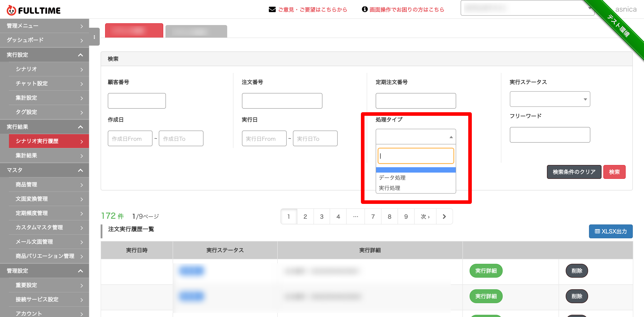This screenshot has width=644, height=317.
Task: Open 接続サービス設定 in the sidebar
Action: tap(49, 299)
